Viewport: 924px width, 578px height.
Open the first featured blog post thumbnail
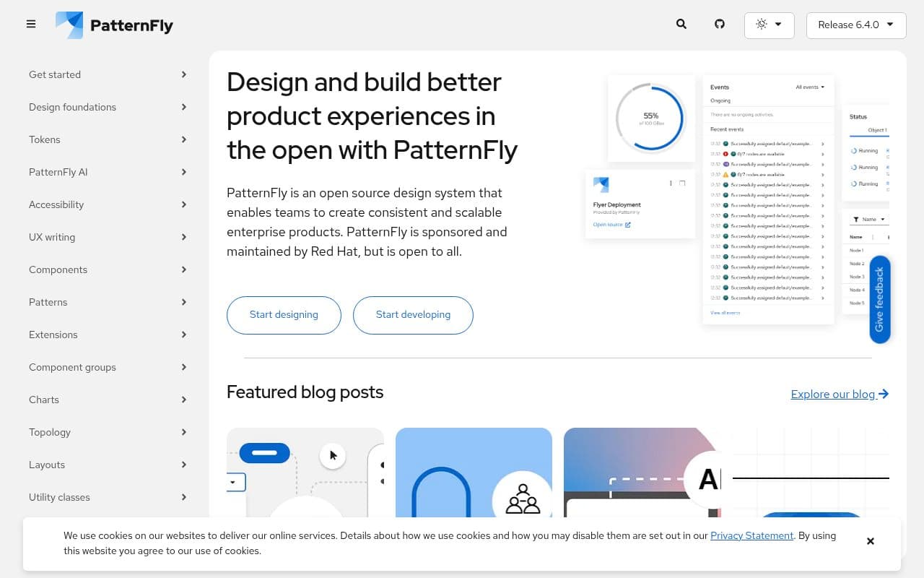tap(305, 477)
